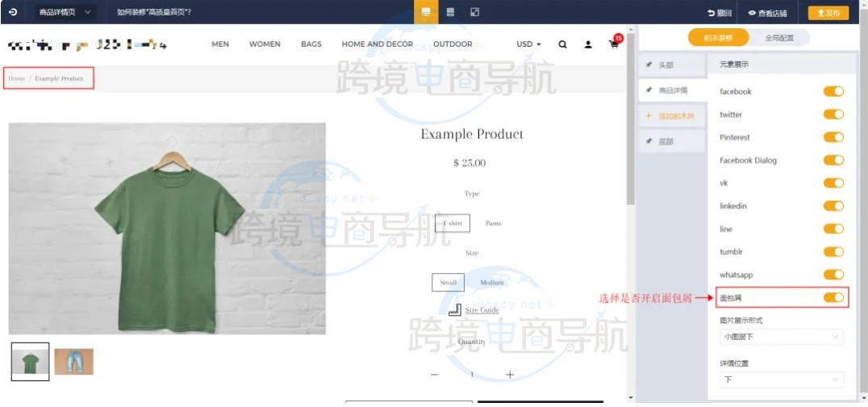Viewport: 868px width, 407px height.
Task: Open the 图片展示形式 dropdown
Action: coord(781,336)
